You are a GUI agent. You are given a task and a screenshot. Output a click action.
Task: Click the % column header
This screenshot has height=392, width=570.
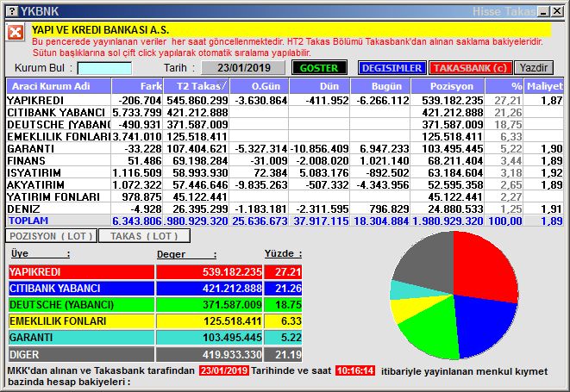[504, 86]
